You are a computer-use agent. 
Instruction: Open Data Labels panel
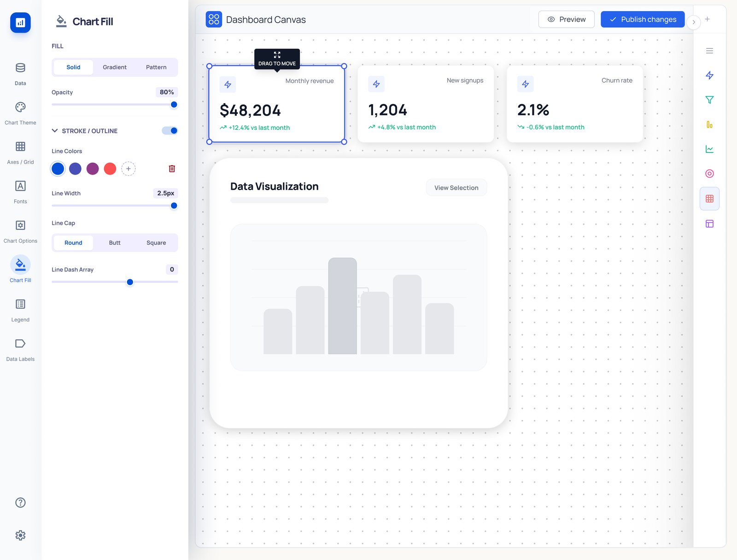(20, 350)
